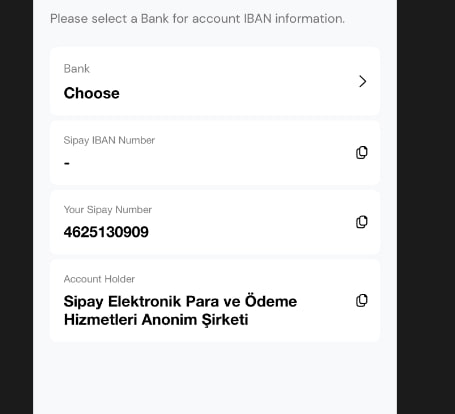The width and height of the screenshot is (455, 414).
Task: Click the "Your Sipay Number" label
Action: (x=108, y=210)
